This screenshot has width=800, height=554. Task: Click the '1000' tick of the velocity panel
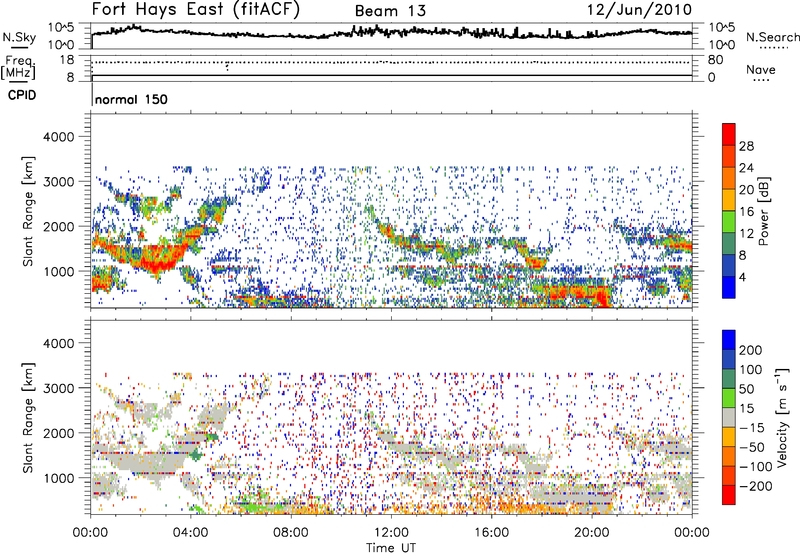(x=58, y=478)
